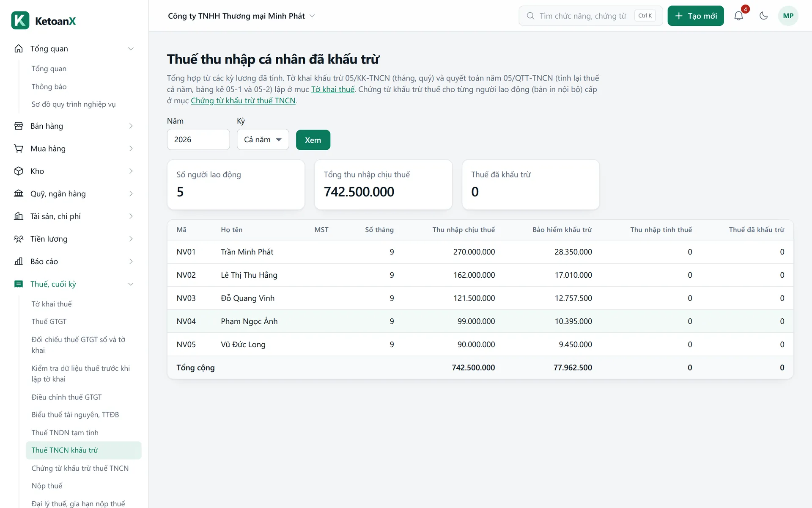Toggle dark mode moon icon
This screenshot has height=508, width=812.
click(x=763, y=16)
